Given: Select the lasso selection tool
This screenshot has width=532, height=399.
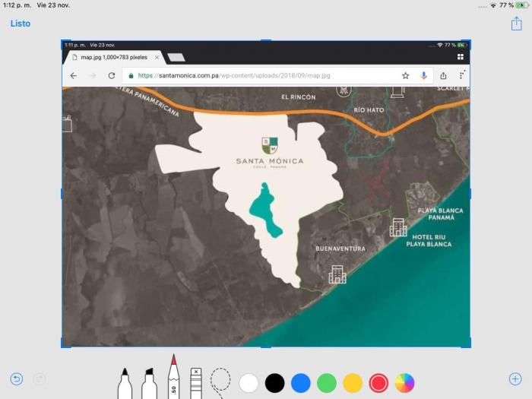Looking at the screenshot, I should click(x=220, y=380).
